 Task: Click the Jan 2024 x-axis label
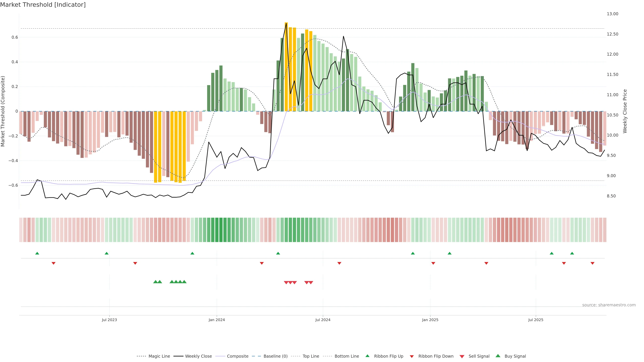point(217,320)
